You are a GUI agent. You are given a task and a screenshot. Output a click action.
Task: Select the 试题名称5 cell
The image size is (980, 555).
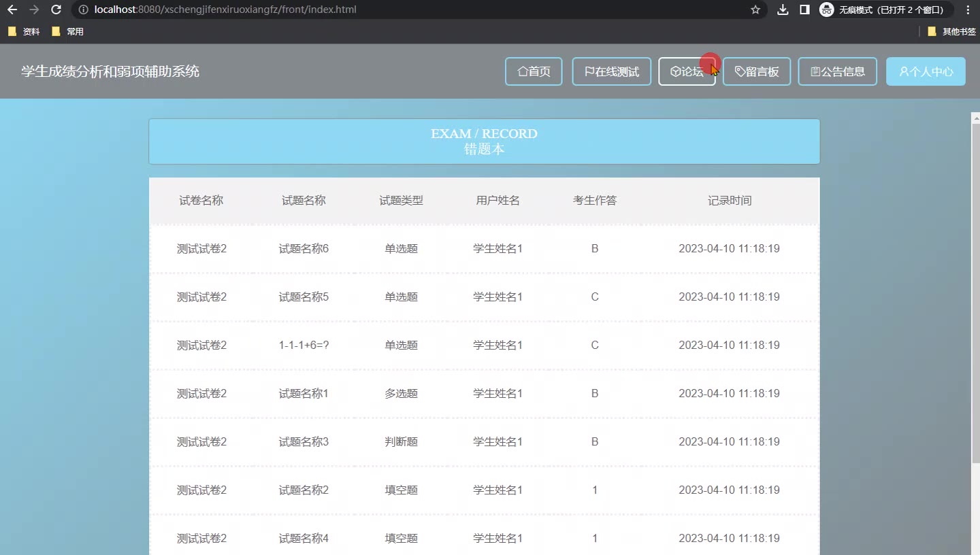(x=304, y=297)
